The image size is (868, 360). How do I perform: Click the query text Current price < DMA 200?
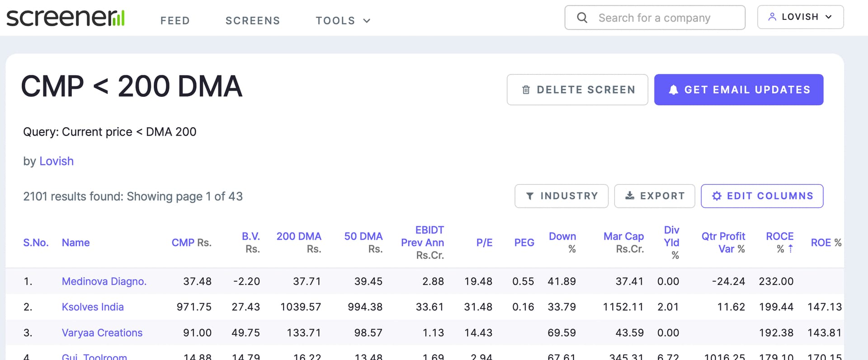coord(129,132)
